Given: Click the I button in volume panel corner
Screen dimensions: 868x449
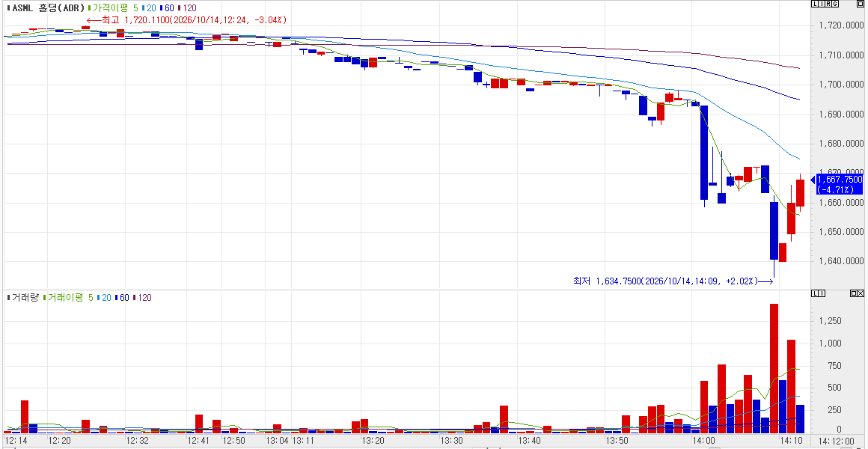Looking at the screenshot, I should (822, 293).
